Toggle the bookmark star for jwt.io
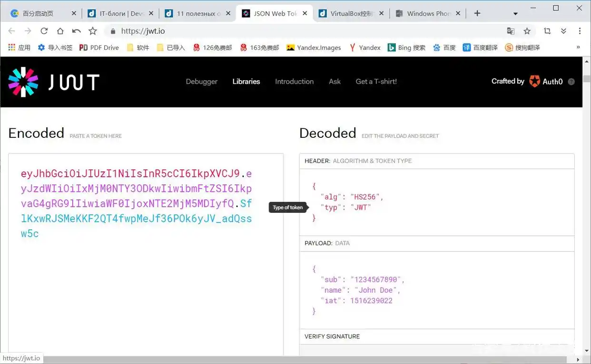 click(x=527, y=30)
